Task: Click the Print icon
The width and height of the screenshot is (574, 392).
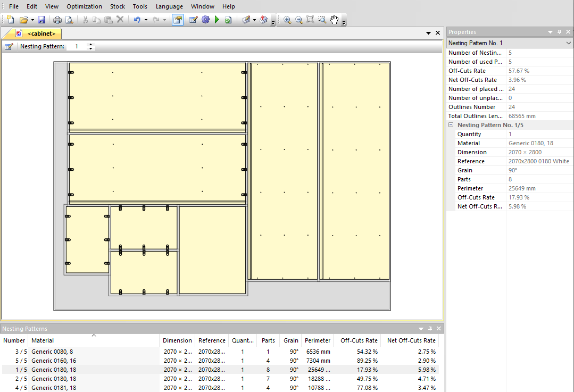Action: pos(57,20)
